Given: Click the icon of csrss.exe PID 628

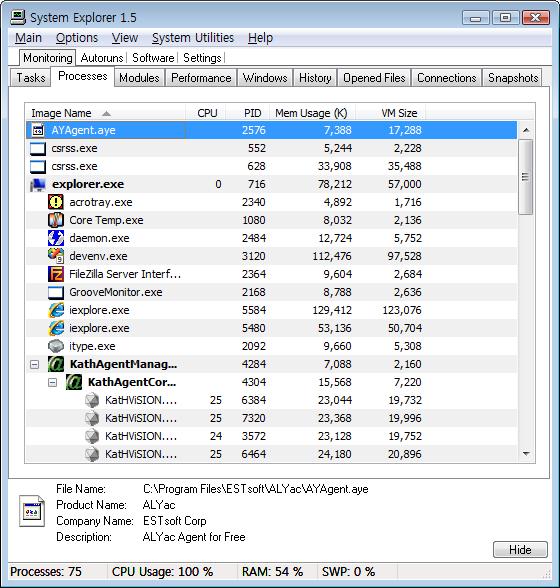Looking at the screenshot, I should point(38,166).
